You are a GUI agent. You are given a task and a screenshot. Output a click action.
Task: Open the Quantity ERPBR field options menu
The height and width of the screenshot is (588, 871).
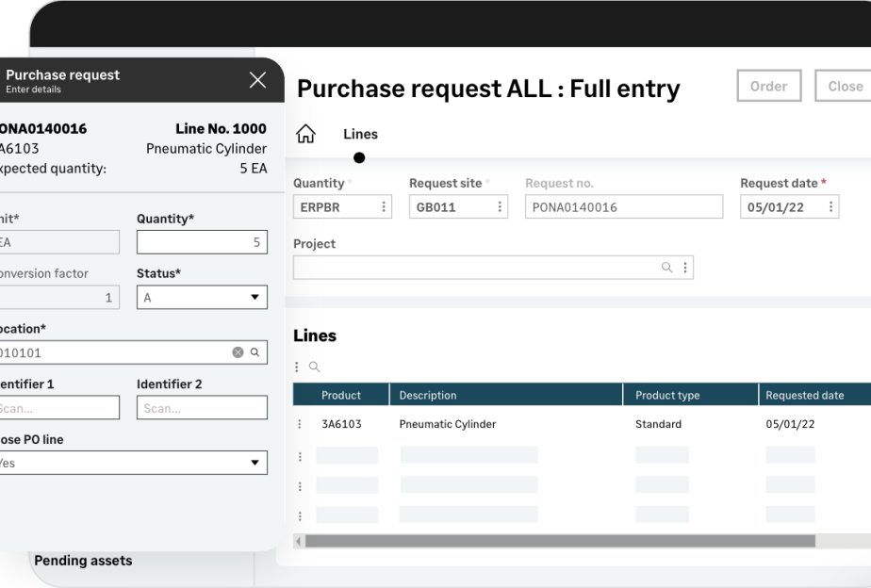384,206
